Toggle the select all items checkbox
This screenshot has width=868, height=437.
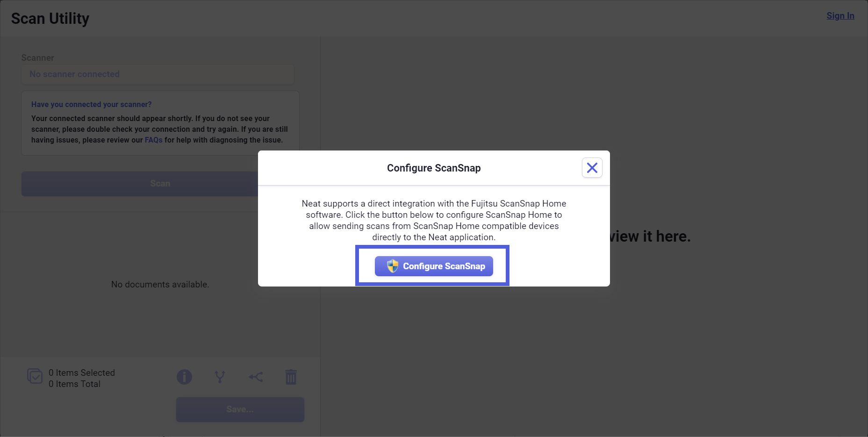coord(35,376)
